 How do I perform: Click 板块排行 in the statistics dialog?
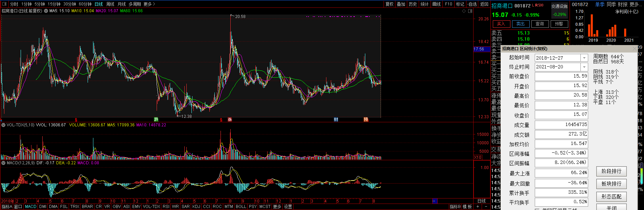point(612,184)
